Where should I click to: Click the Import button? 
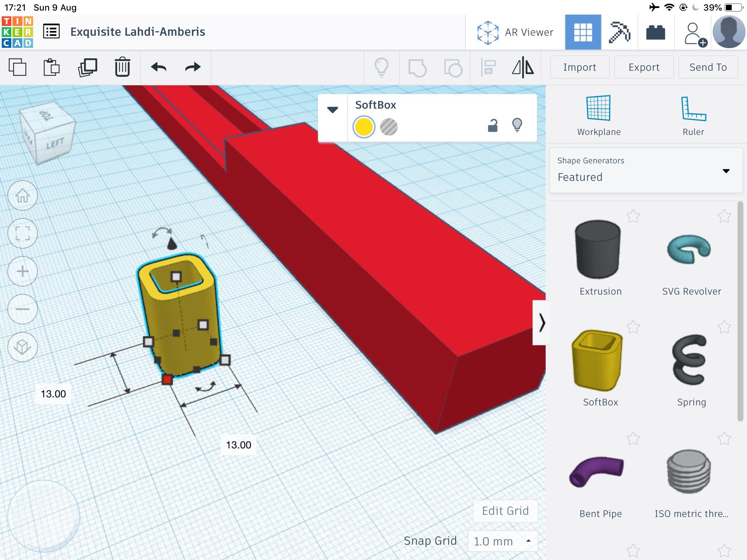click(x=579, y=68)
